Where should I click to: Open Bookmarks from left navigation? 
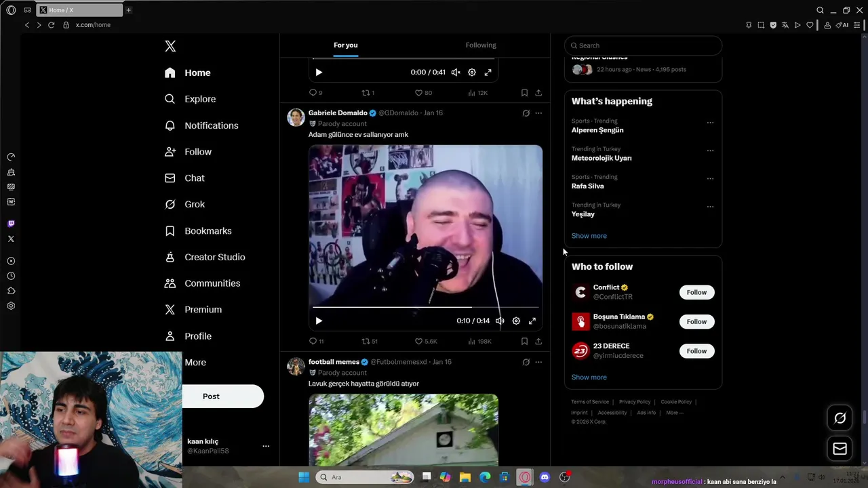point(199,231)
